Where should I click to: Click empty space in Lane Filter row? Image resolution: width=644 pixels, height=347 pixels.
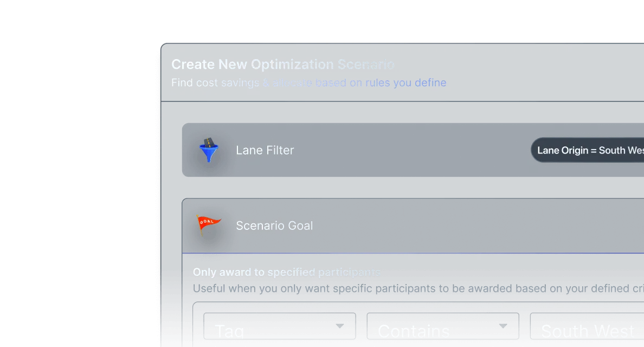411,150
